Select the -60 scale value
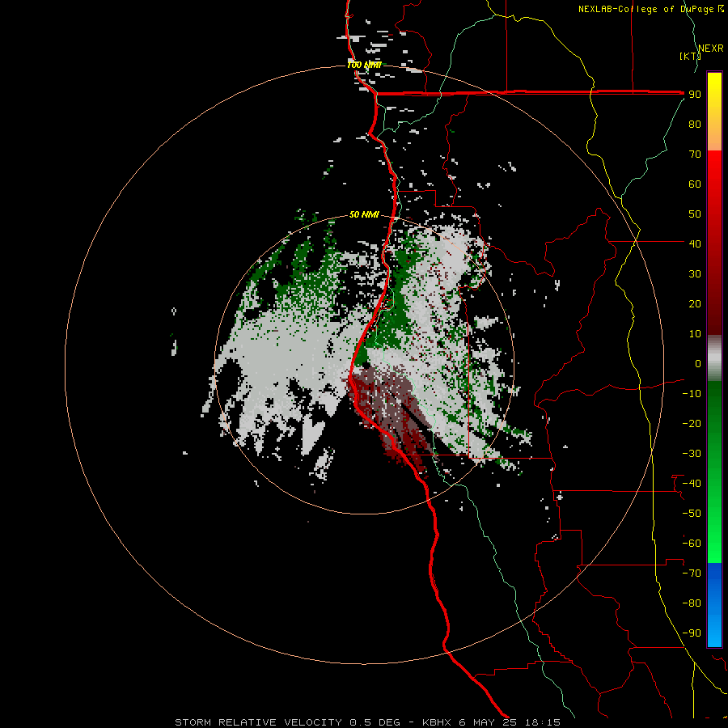 pyautogui.click(x=692, y=544)
